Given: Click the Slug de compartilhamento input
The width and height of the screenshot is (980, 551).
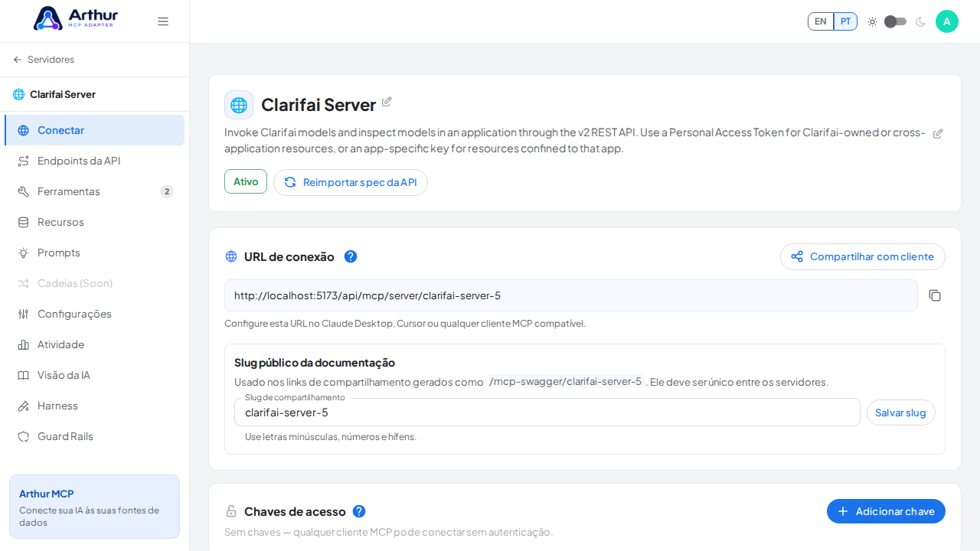Looking at the screenshot, I should tap(547, 412).
